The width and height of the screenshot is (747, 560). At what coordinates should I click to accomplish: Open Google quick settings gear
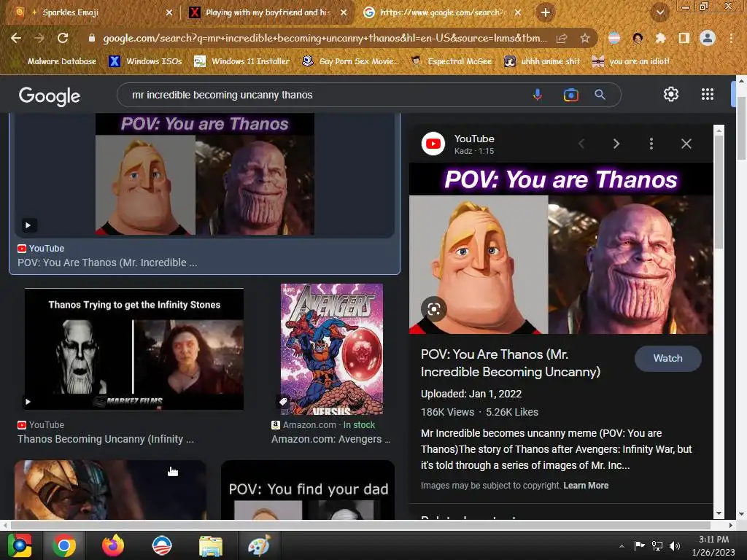(x=671, y=94)
